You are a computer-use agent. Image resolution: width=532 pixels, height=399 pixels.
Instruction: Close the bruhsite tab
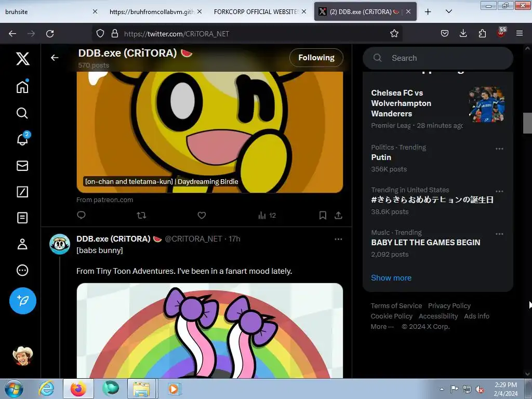95,11
